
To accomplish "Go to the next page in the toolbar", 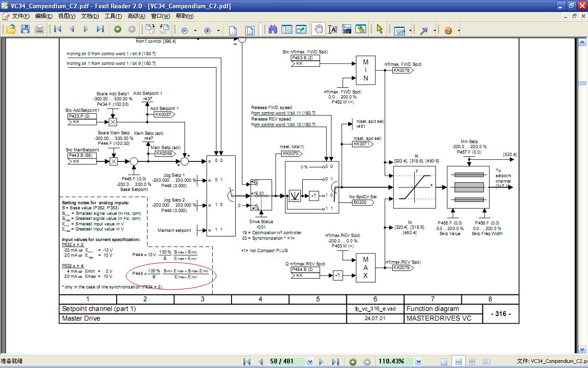I will 86,29.
